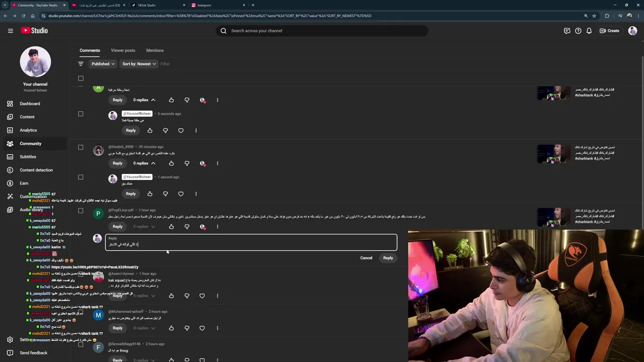Open video thumbnail beside @thedark_8908 comment

tap(553, 154)
